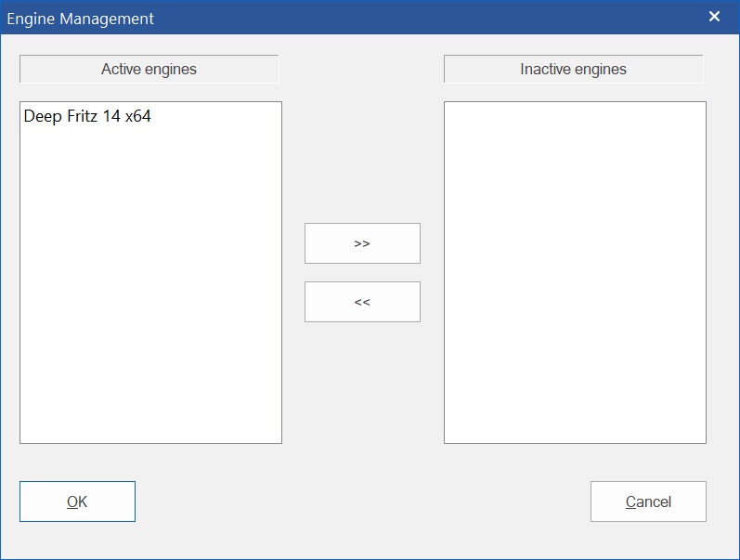The width and height of the screenshot is (740, 560).
Task: Discard engine changes via Cancel
Action: 648,501
